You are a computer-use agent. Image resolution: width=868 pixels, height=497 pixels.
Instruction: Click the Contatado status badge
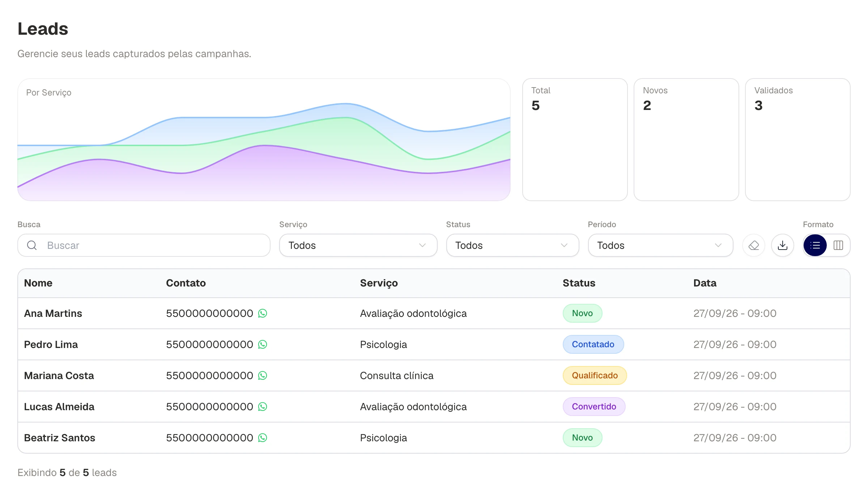[x=593, y=344]
